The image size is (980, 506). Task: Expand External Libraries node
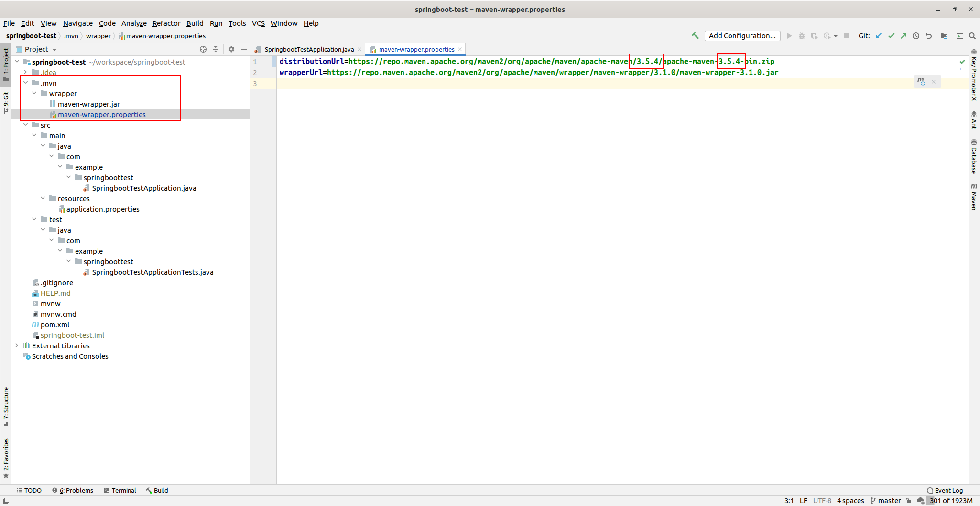click(x=17, y=345)
